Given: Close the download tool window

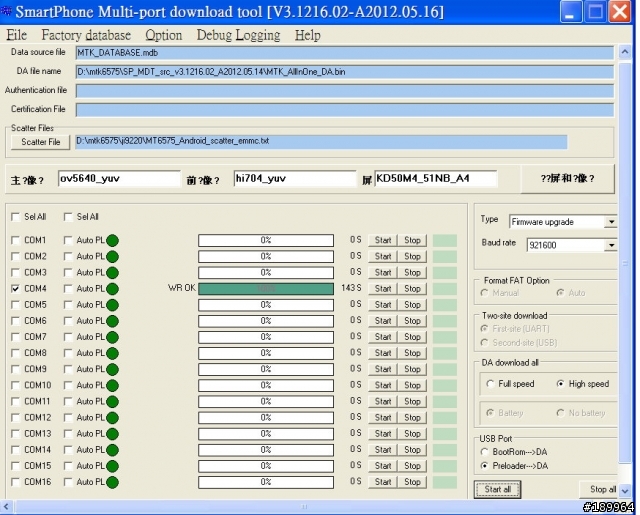Looking at the screenshot, I should [x=619, y=11].
